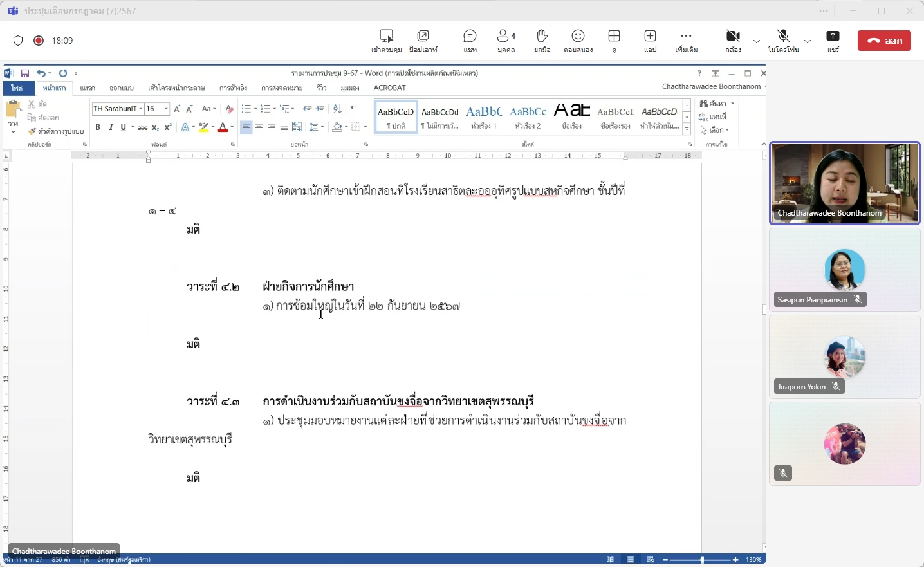
Task: Apply the Title (ชื่อเรื่อง) style
Action: click(572, 116)
